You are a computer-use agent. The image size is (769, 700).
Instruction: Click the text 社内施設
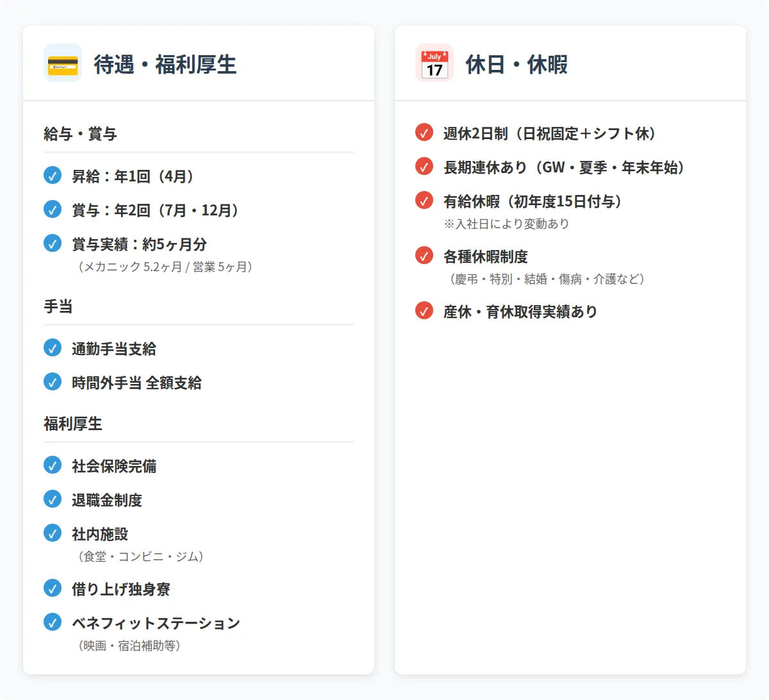pos(100,534)
